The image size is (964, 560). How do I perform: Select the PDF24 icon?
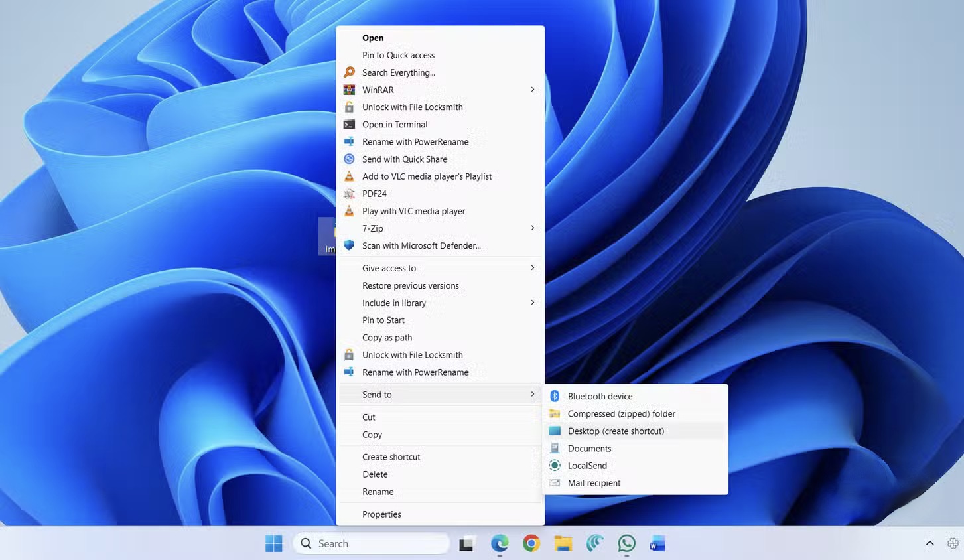click(350, 193)
